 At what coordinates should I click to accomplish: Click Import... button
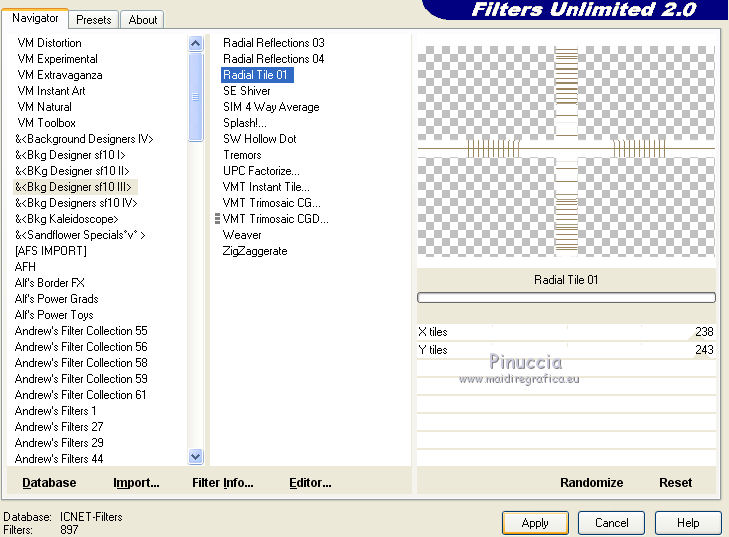(x=136, y=483)
